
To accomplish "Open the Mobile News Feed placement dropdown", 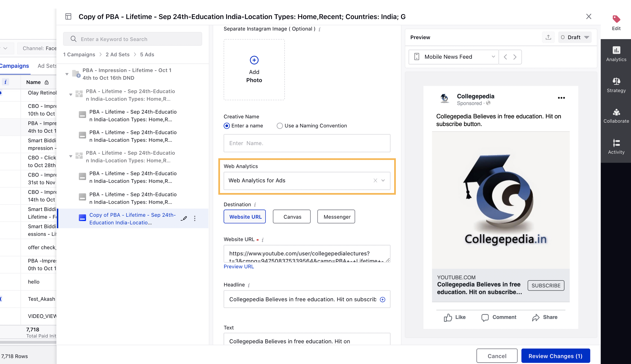I will 454,57.
